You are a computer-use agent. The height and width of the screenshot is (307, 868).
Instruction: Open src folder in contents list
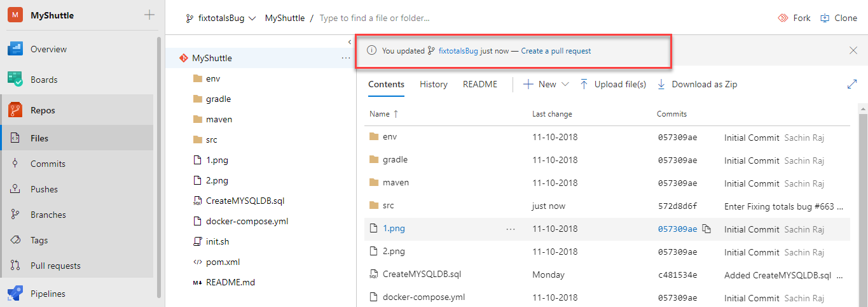click(388, 206)
